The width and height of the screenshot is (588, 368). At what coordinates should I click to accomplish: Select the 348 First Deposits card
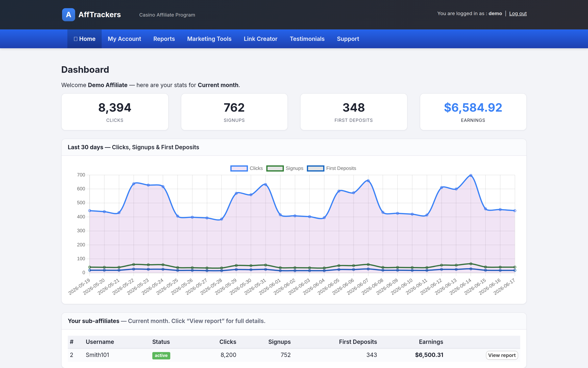click(x=354, y=112)
